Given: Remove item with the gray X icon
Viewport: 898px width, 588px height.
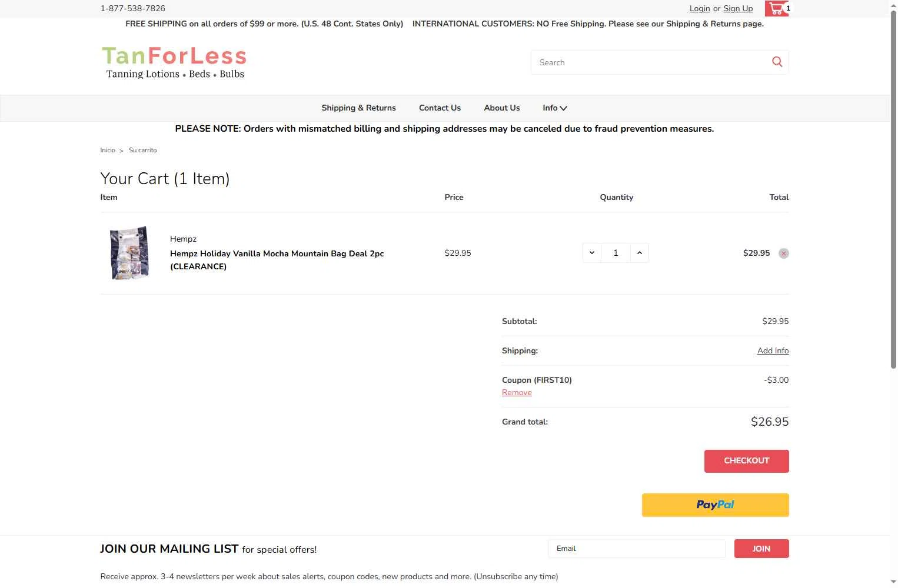Looking at the screenshot, I should point(783,253).
